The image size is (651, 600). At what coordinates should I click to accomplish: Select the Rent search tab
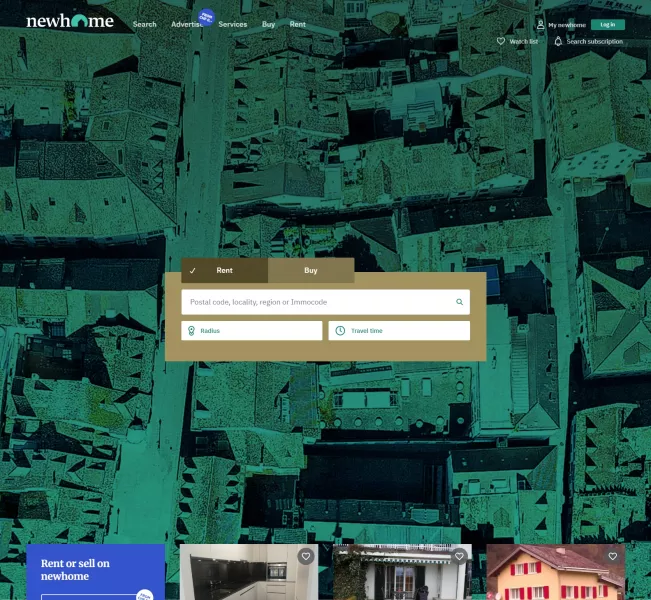click(x=224, y=270)
